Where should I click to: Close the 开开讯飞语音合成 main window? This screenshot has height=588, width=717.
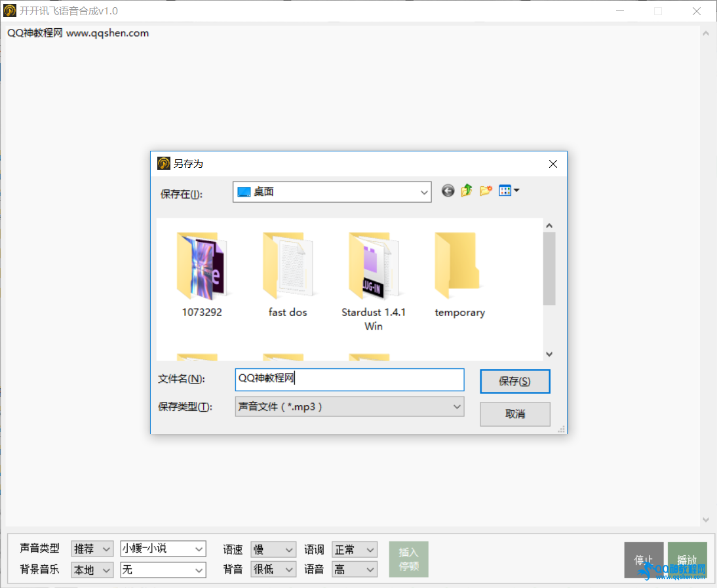697,11
